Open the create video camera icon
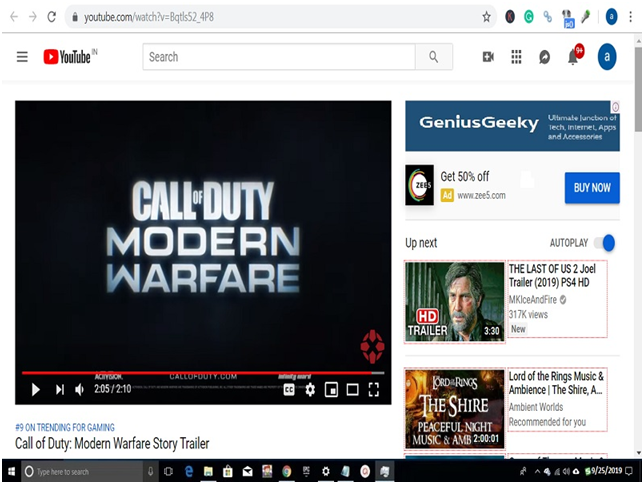Viewport: 644px width, 484px height. 488,57
